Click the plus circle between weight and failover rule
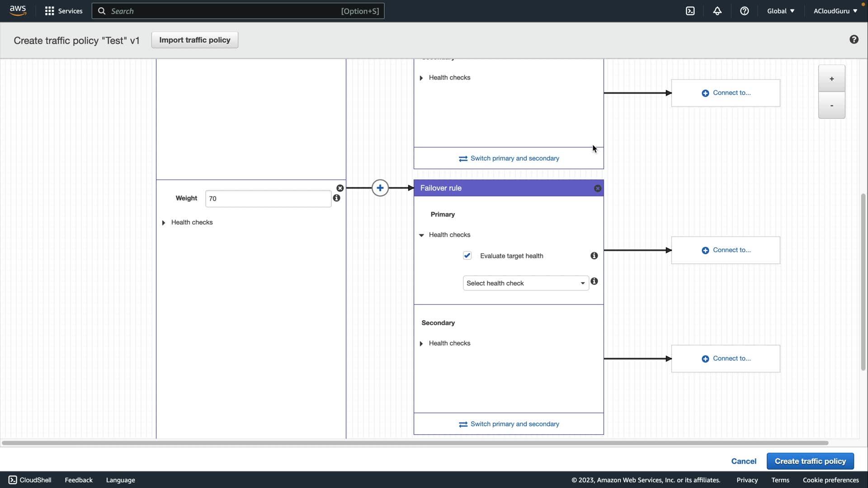The width and height of the screenshot is (868, 488). click(x=380, y=188)
